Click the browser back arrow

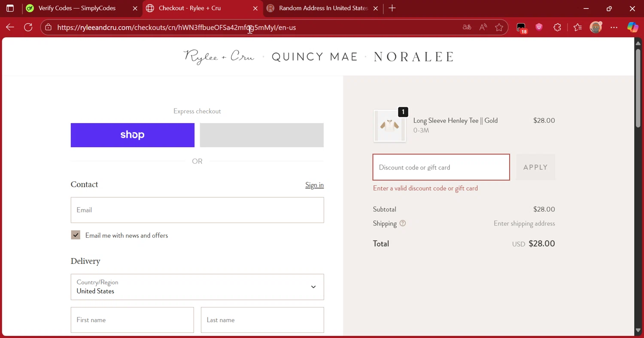[10, 27]
